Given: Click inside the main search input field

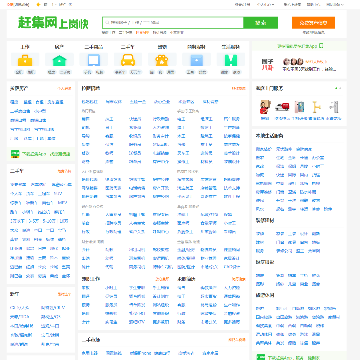Looking at the screenshot, I should click(173, 23).
